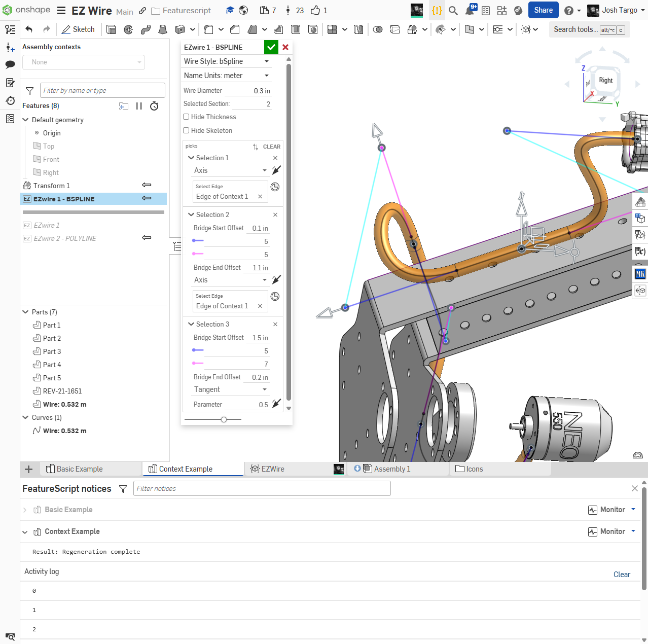
Task: Toggle Hide Thickness checkbox
Action: coord(186,117)
